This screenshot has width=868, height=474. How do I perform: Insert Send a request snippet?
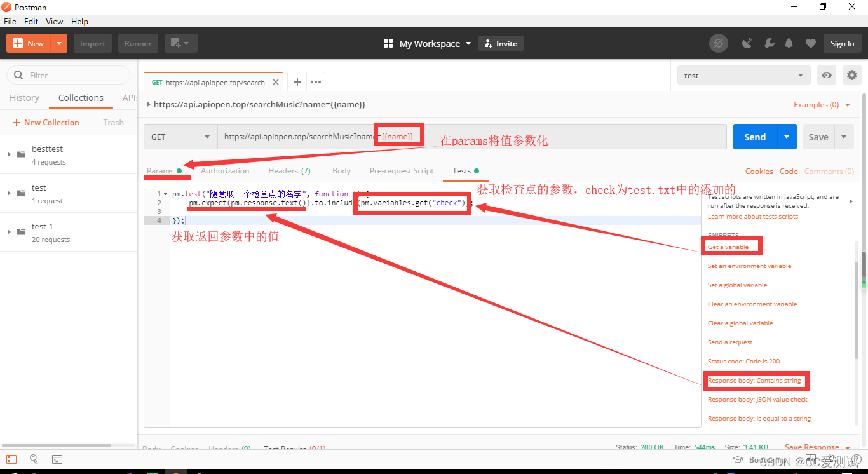tap(729, 342)
